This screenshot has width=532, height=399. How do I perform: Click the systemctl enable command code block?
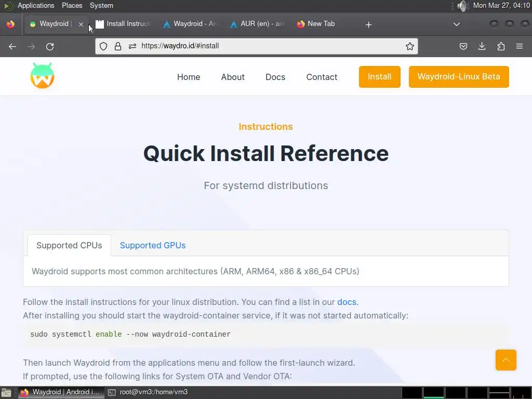pyautogui.click(x=266, y=334)
